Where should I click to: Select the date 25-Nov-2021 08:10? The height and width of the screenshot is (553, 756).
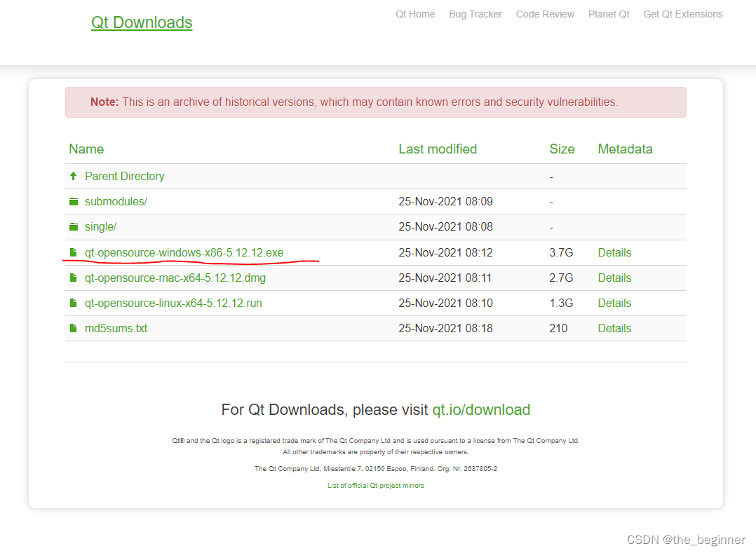[x=445, y=303]
